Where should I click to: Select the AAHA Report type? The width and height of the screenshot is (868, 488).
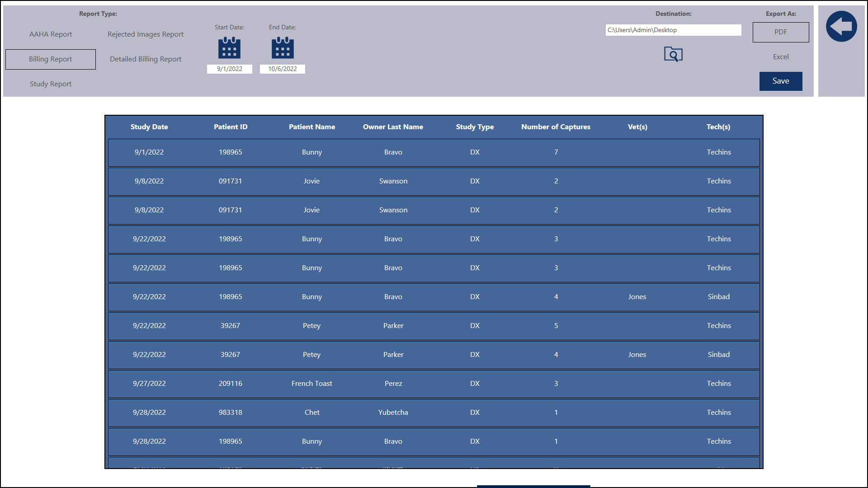click(51, 34)
